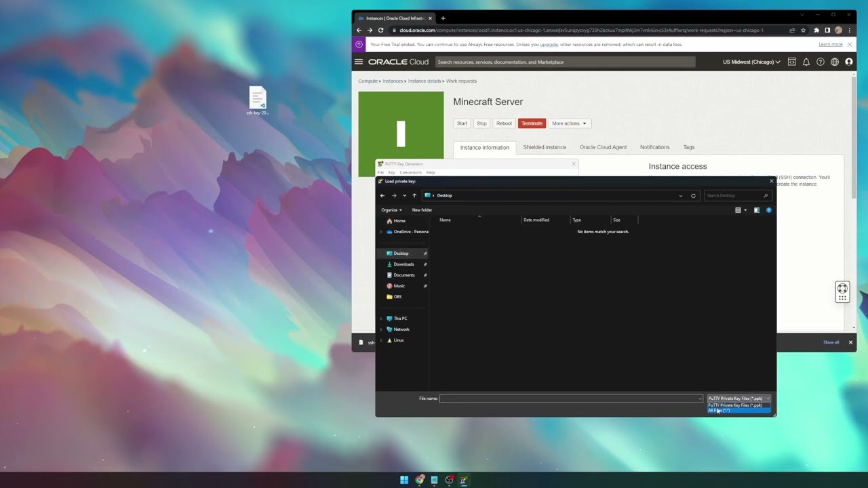The width and height of the screenshot is (868, 488).
Task: Click the Reboot instance button
Action: [x=504, y=123]
